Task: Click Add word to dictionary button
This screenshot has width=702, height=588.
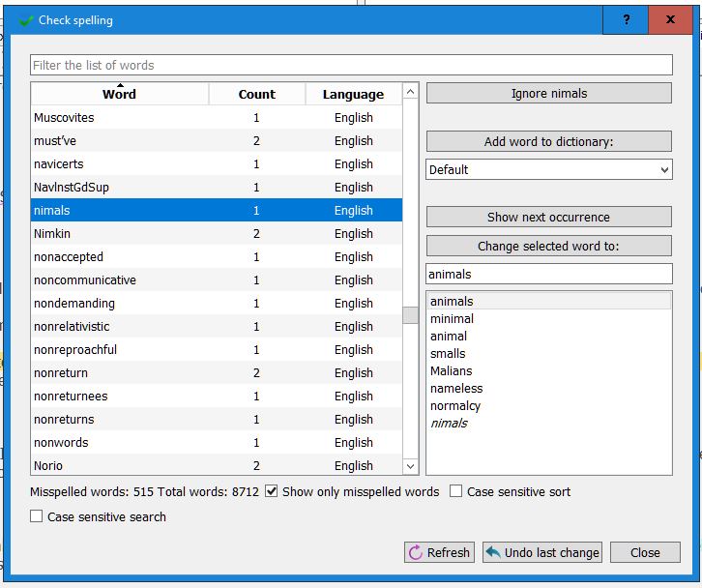Action: point(549,141)
